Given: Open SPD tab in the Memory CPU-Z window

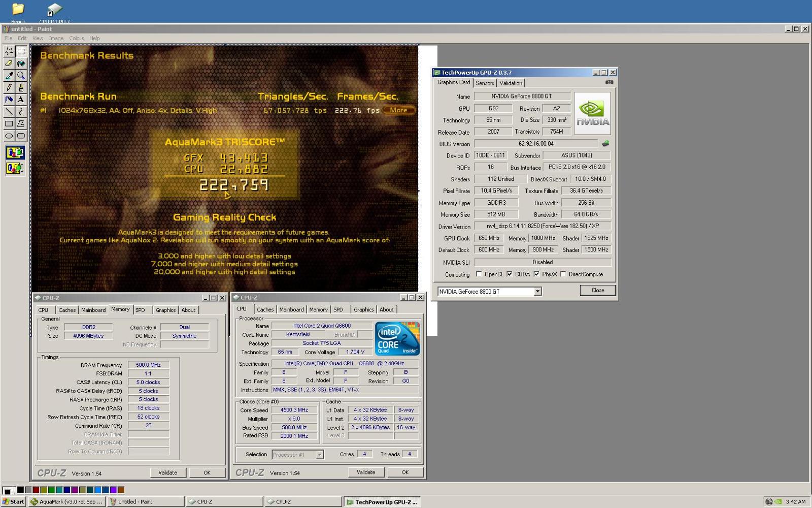Looking at the screenshot, I should pyautogui.click(x=140, y=310).
